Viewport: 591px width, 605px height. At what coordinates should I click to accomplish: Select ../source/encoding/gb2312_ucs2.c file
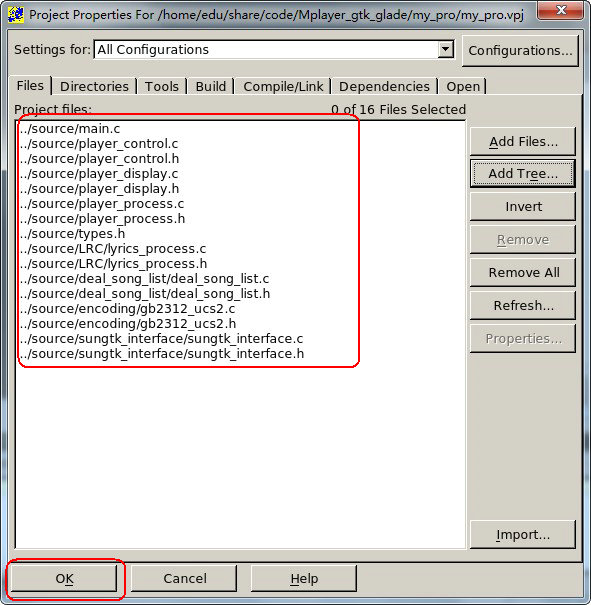[x=127, y=309]
